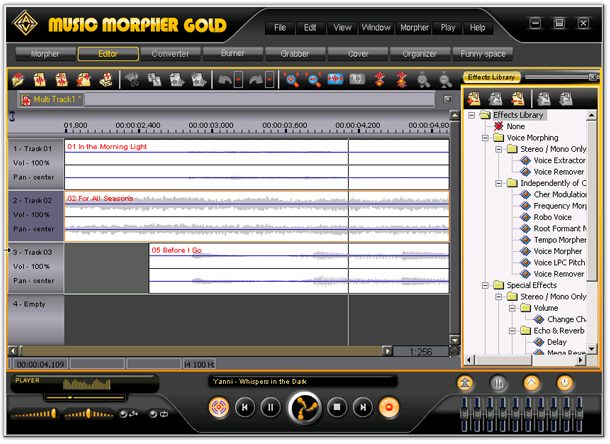This screenshot has height=444, width=610.
Task: Collapse the Echo & Reverb folder
Action: click(512, 331)
